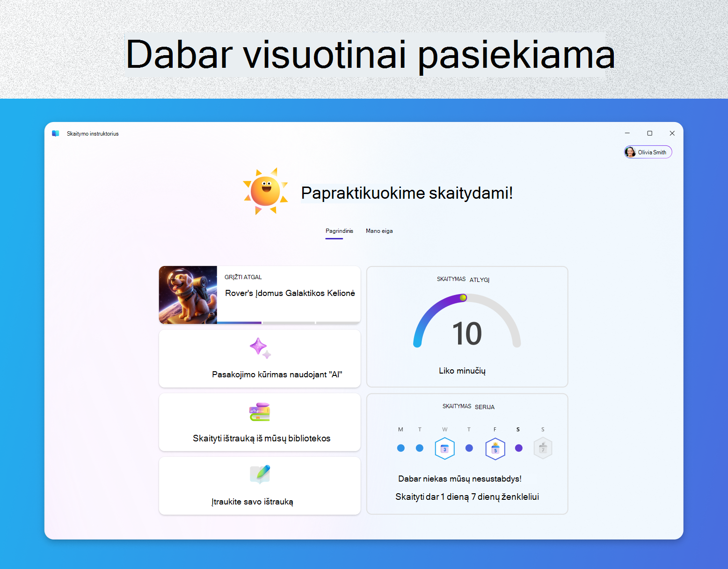Click Monday's blue streak dot
728x569 pixels.
(x=400, y=448)
